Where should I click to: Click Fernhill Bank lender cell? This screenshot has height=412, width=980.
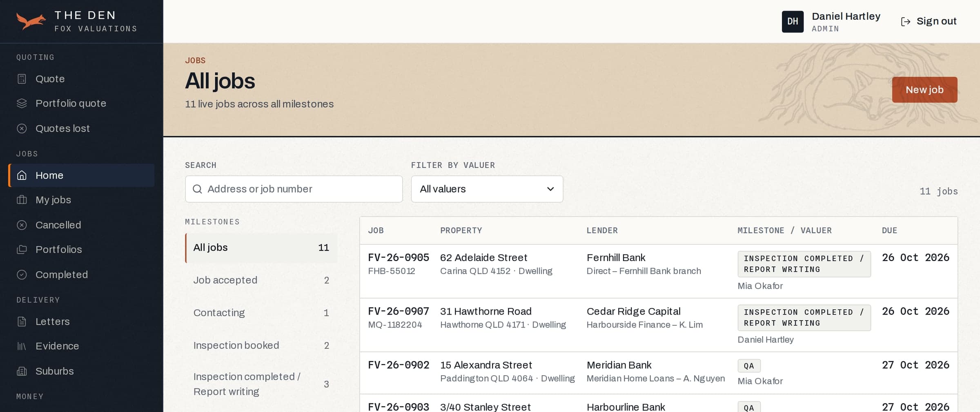tap(616, 258)
